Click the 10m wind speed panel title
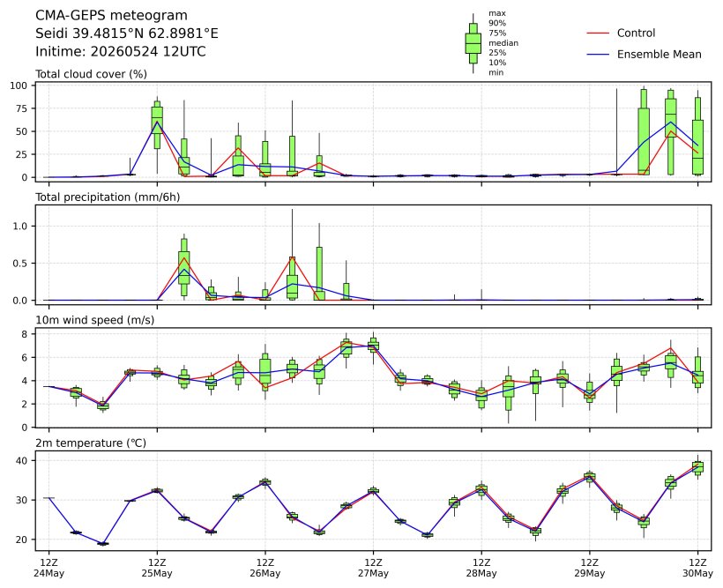 (x=95, y=320)
